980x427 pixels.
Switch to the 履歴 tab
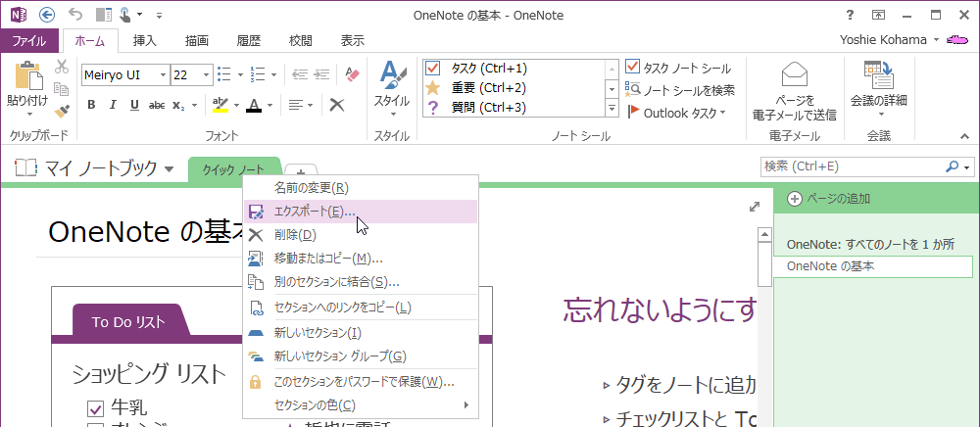pos(249,40)
